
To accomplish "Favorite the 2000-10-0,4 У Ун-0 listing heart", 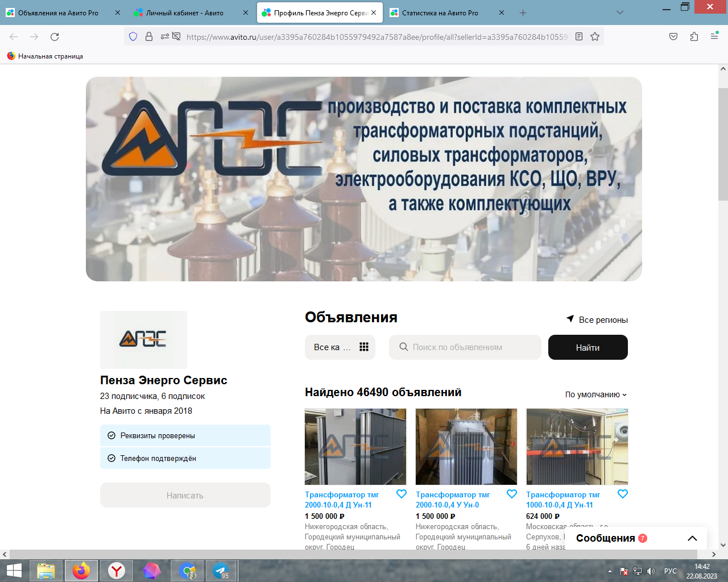I will pyautogui.click(x=512, y=494).
